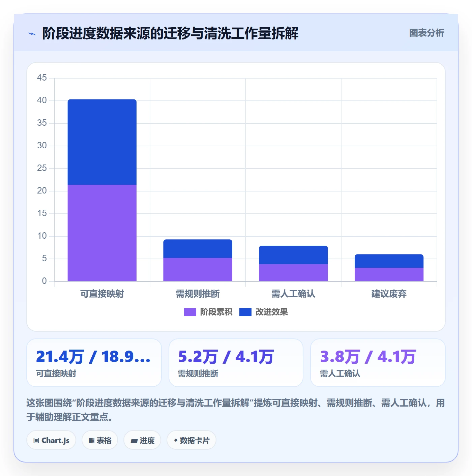472x476 pixels.
Task: Click the 20 y-axis tick label
Action: click(42, 191)
